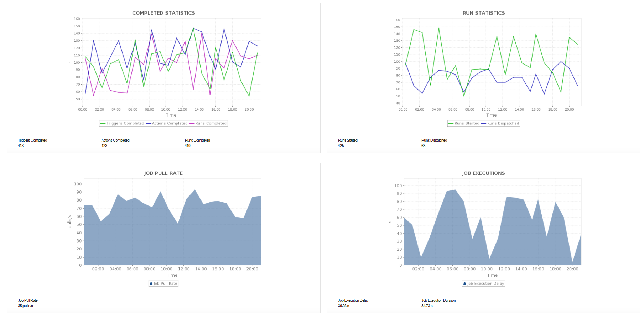Screen dimensions: 644x316
Task: Click Job Execution Delay legend area icon
Action: point(465,284)
